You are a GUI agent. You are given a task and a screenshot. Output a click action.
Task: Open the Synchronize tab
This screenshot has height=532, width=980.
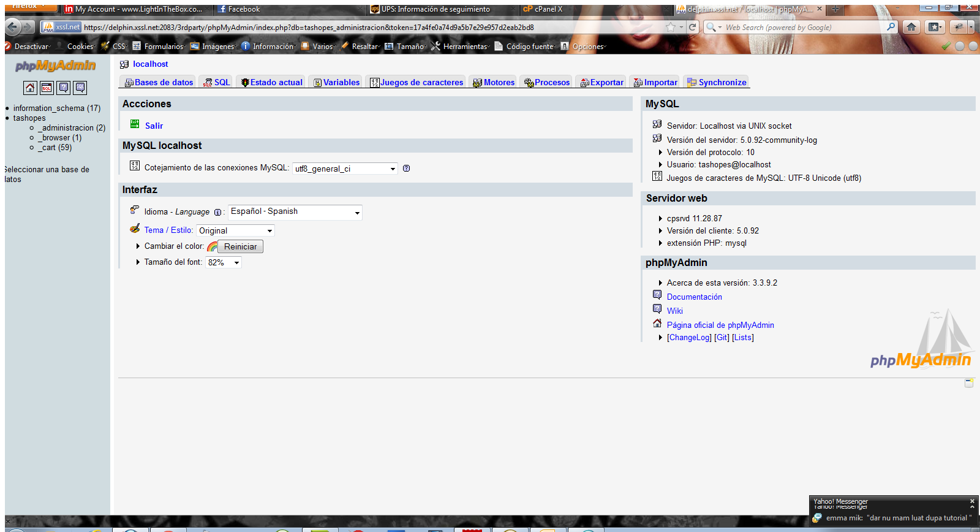[x=717, y=82]
